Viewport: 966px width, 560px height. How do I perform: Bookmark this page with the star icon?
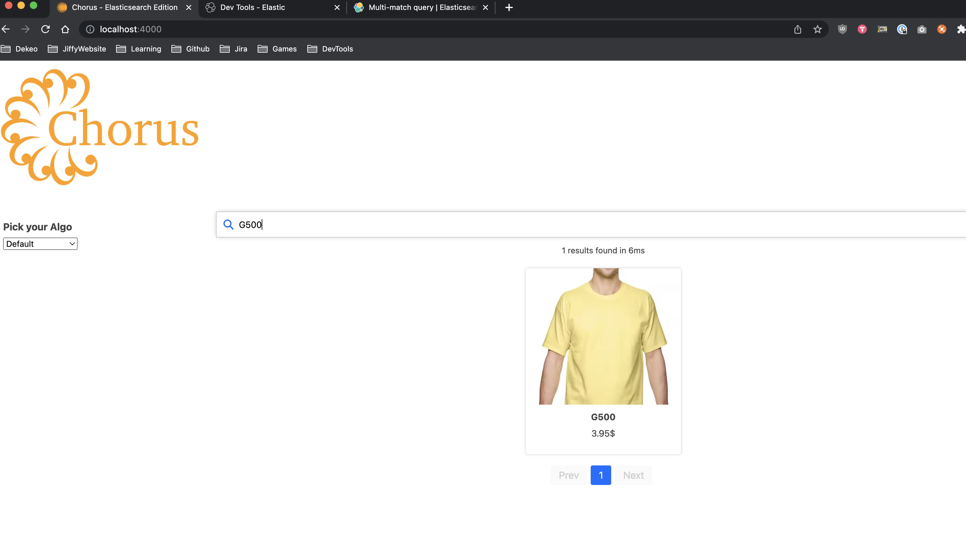(818, 29)
